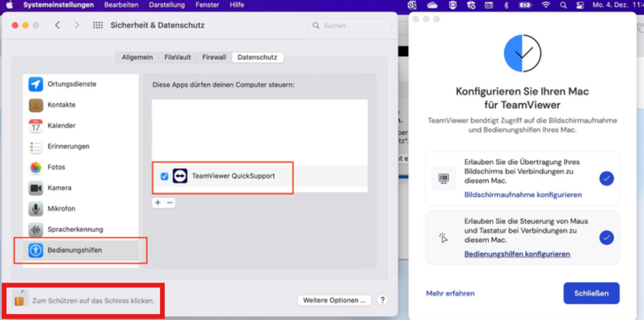Select Bedienungshilfen in the sidebar

click(x=80, y=250)
